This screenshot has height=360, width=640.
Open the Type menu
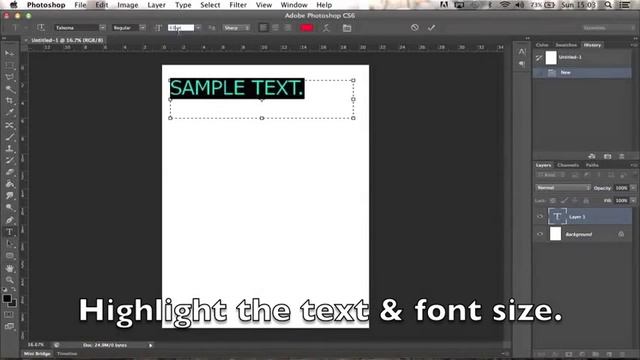[183, 5]
